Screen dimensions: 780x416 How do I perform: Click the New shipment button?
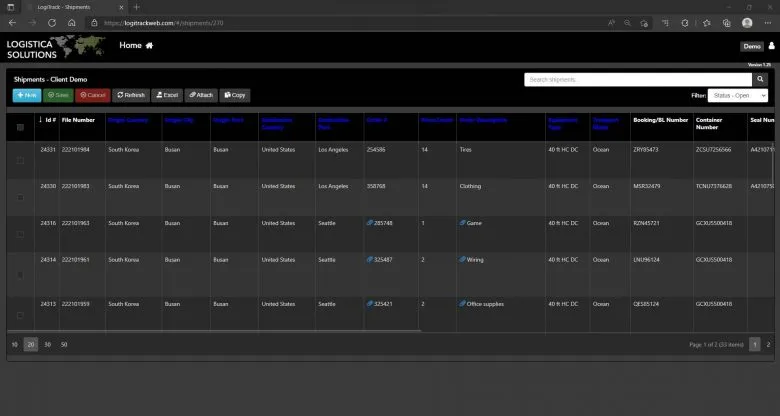coord(27,96)
